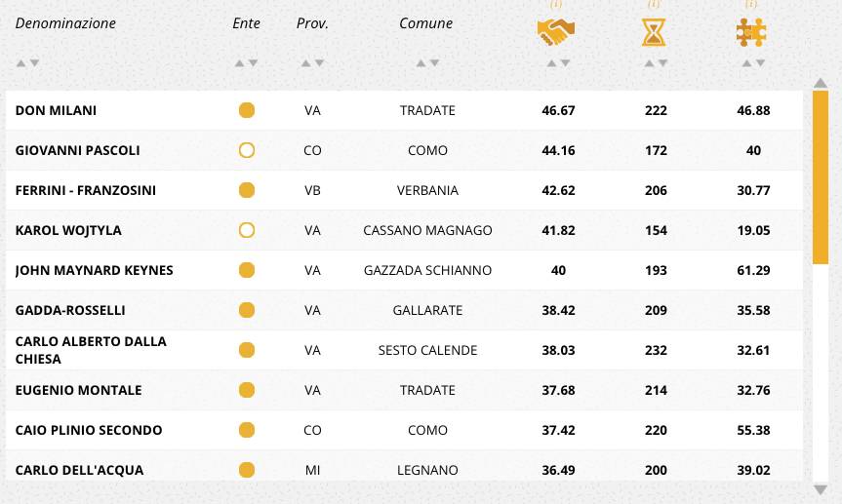Sort puzzle column ascending arrow
Image resolution: width=842 pixels, height=504 pixels.
(746, 63)
